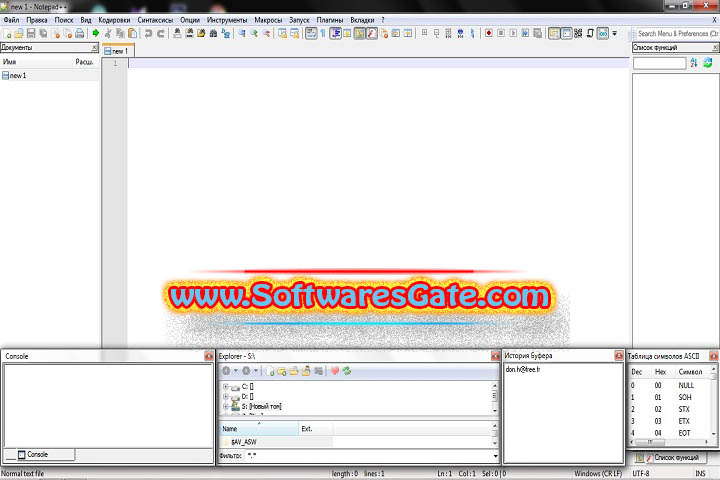Click the Copy toolbar icon
The width and height of the screenshot is (720, 480).
coord(120,34)
